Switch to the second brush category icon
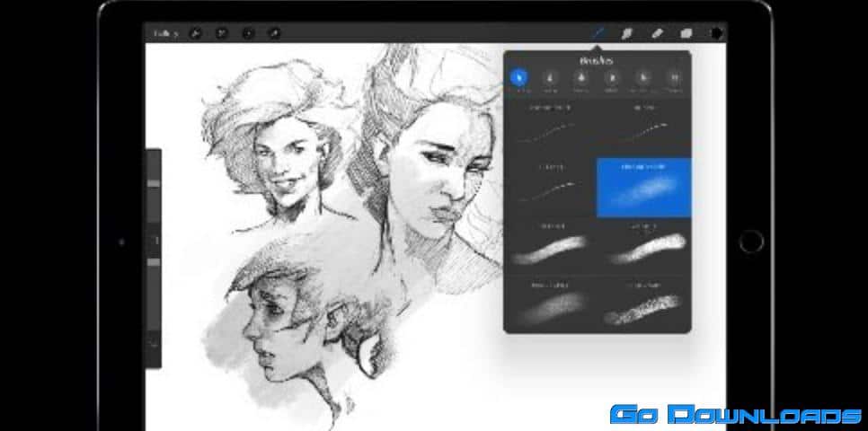 tap(551, 80)
